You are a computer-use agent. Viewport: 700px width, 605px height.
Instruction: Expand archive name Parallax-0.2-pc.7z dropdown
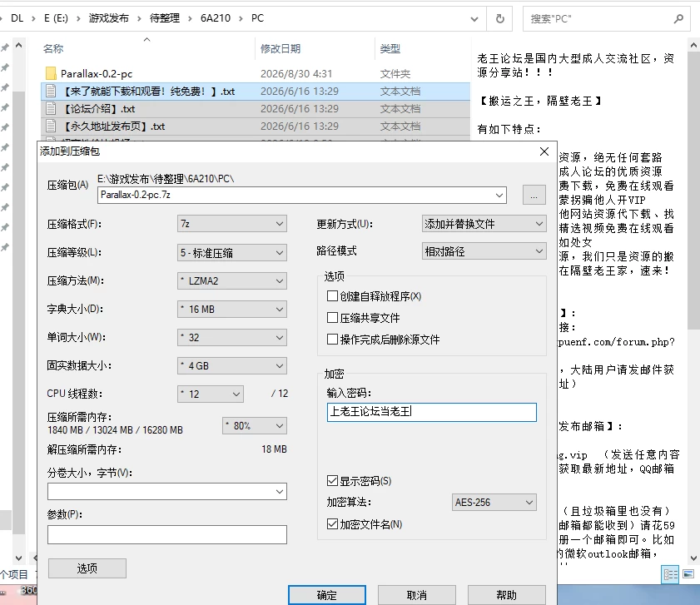tap(499, 195)
